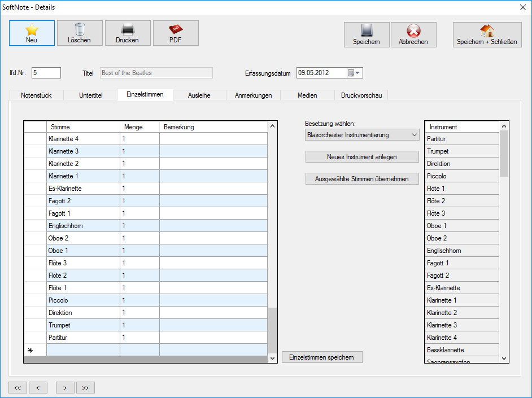Open the Druckvorschau tab

[361, 95]
